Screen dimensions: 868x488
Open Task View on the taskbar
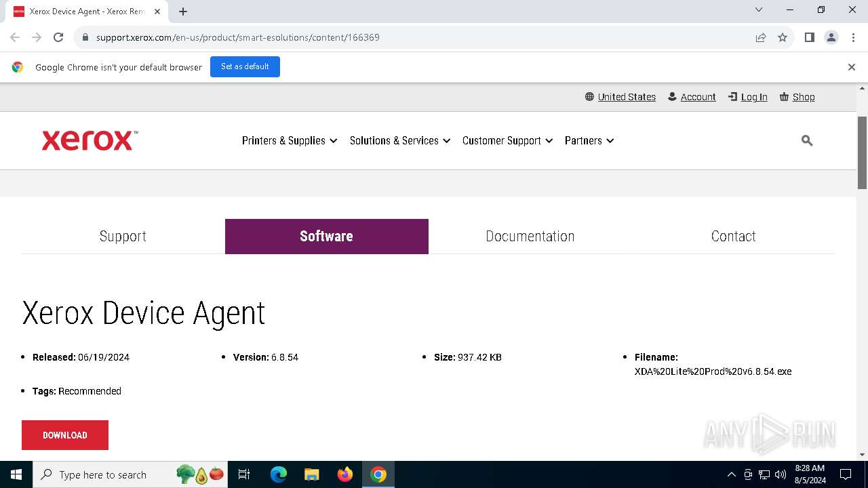244,474
